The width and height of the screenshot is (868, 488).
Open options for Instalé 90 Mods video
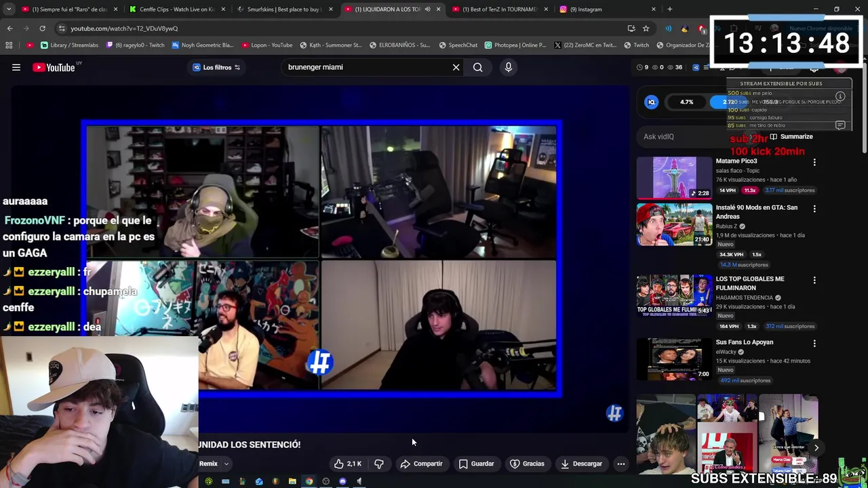pos(814,209)
